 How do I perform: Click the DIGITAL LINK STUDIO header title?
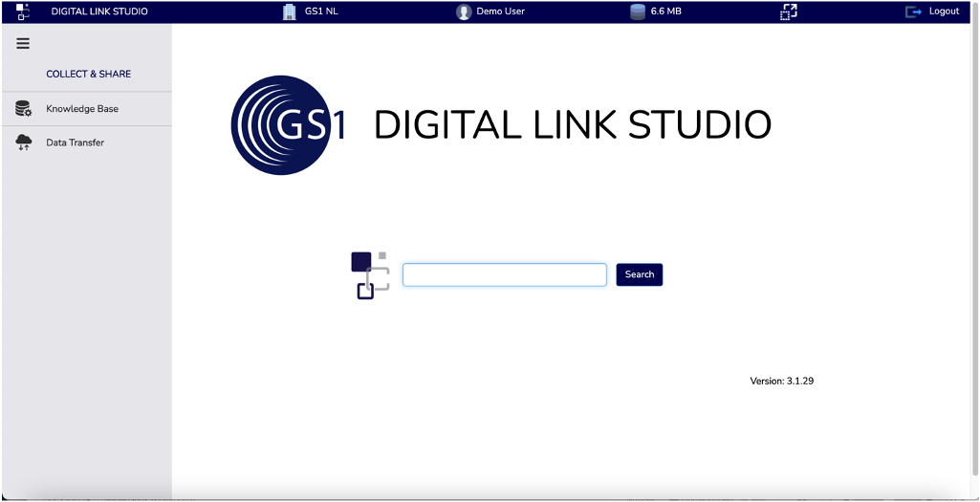pyautogui.click(x=99, y=11)
